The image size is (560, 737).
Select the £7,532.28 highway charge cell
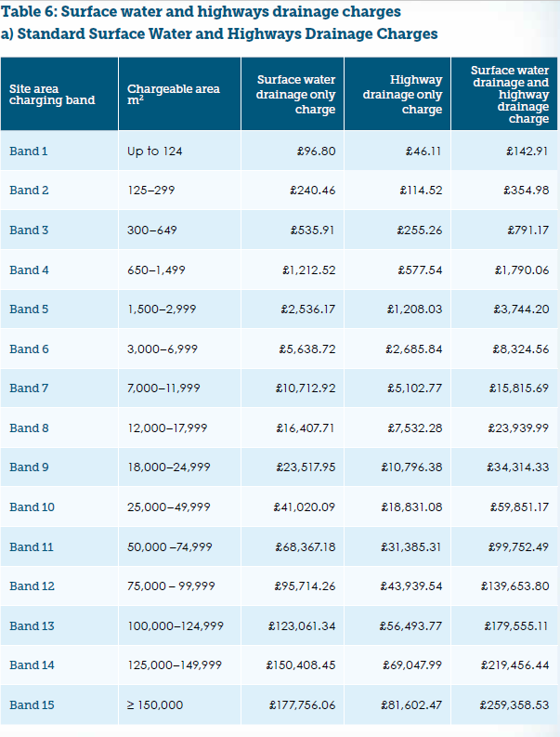tap(415, 428)
